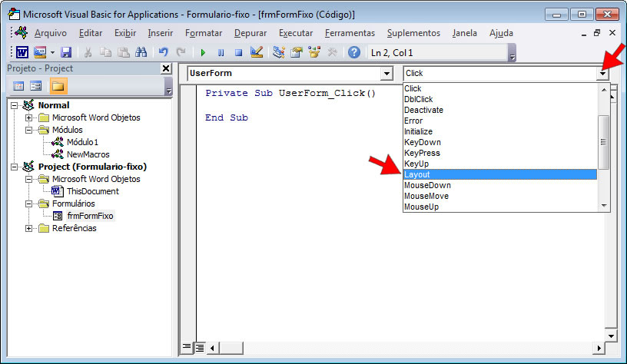
Task: Choose MouseDown from the event list
Action: tap(500, 185)
